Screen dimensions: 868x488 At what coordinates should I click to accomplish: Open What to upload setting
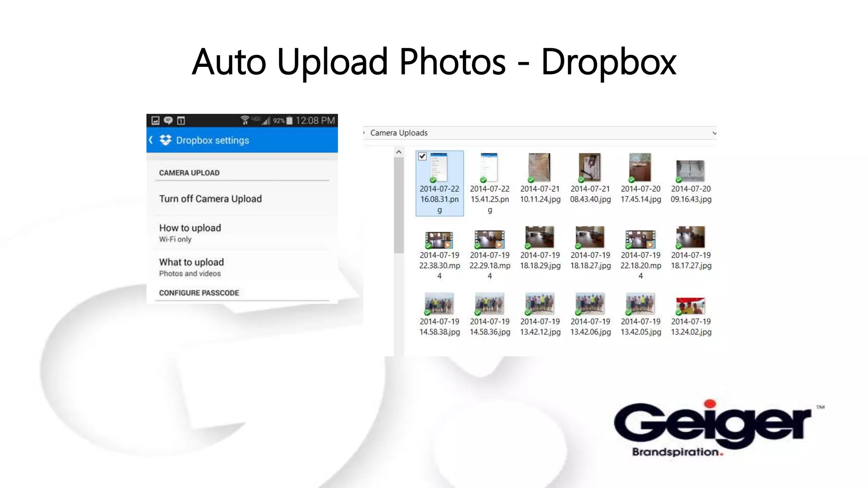click(242, 267)
